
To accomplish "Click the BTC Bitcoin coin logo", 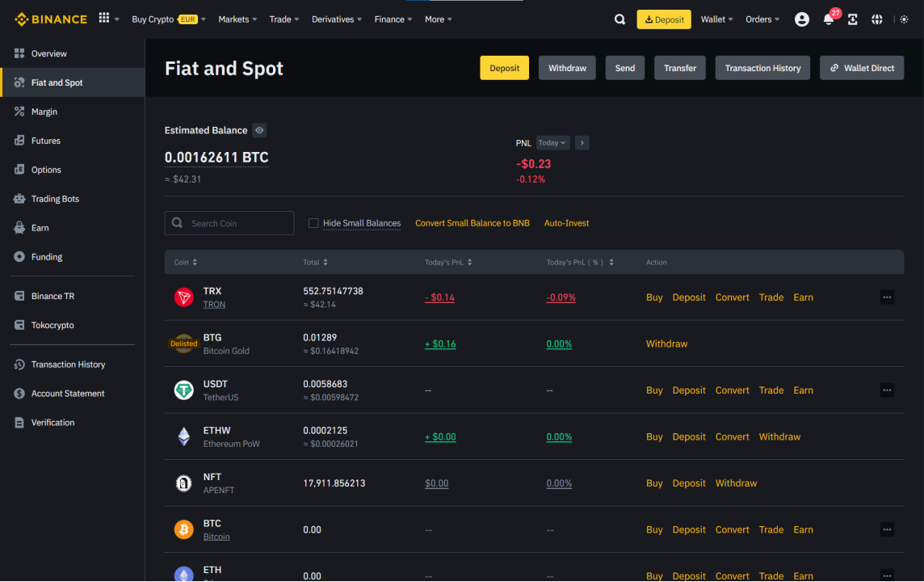I will [184, 529].
